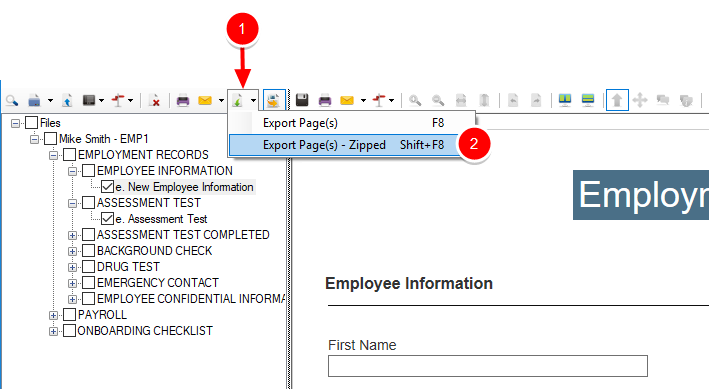Open the viewer toolbar email dropdown arrow
The width and height of the screenshot is (709, 389).
point(363,100)
